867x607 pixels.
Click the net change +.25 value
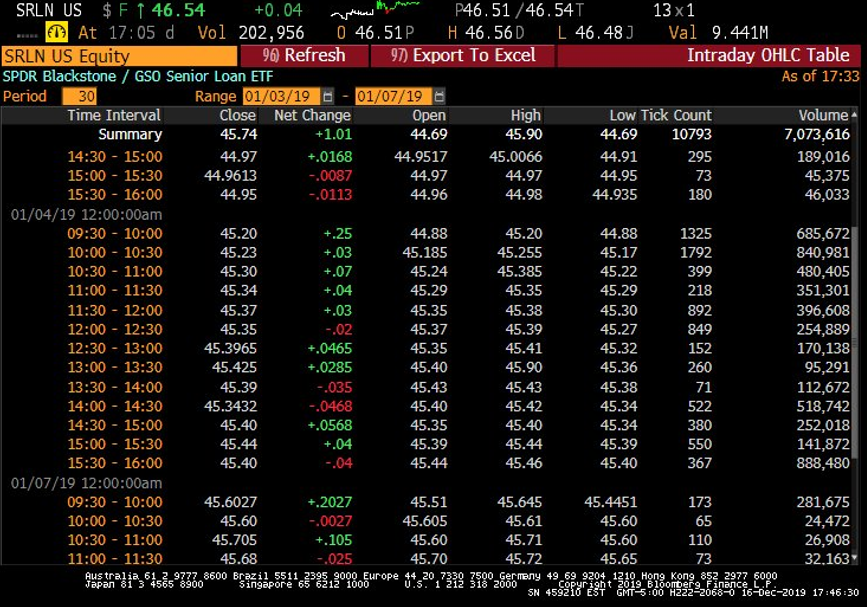click(338, 234)
